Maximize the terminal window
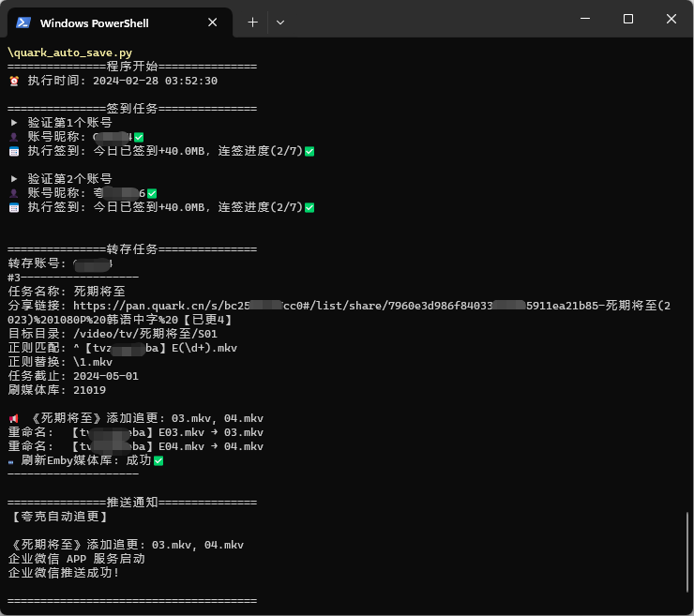Viewport: 694px width, 616px height. pyautogui.click(x=628, y=19)
